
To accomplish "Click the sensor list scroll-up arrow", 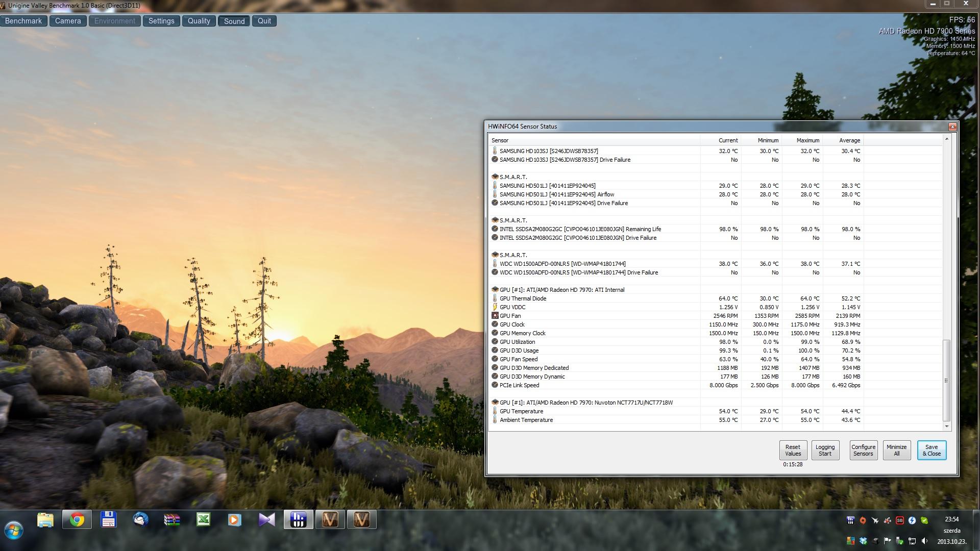I will [x=946, y=139].
